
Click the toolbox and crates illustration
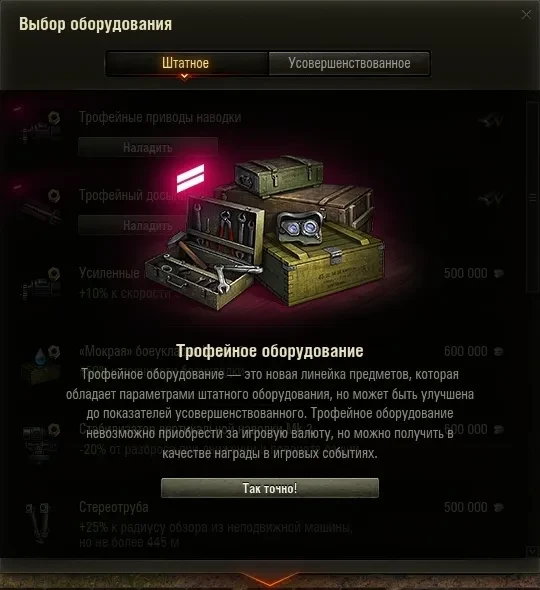coord(265,233)
